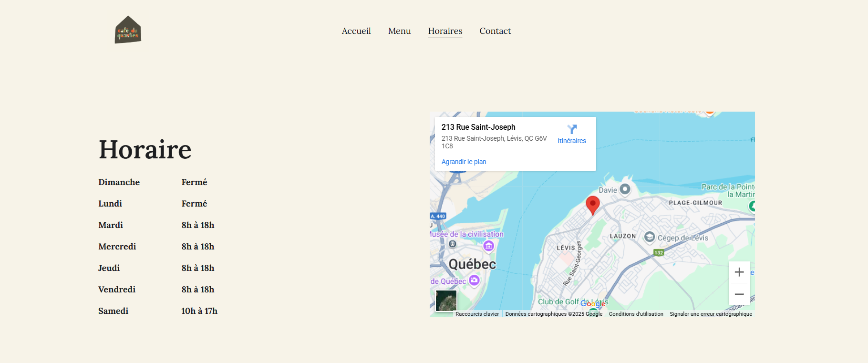Image resolution: width=868 pixels, height=363 pixels.
Task: Click the orange restaurant marker on map
Action: (x=709, y=113)
